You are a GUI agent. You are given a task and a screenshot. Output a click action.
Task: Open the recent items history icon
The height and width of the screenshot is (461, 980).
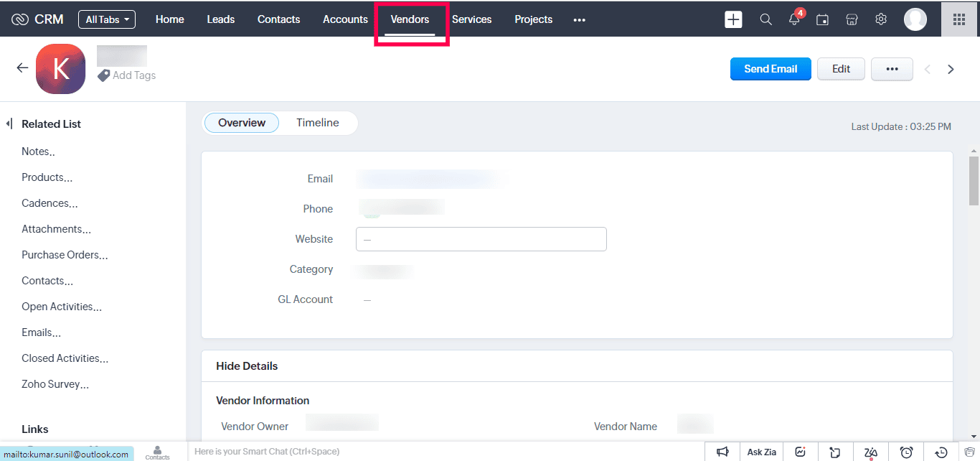[942, 452]
